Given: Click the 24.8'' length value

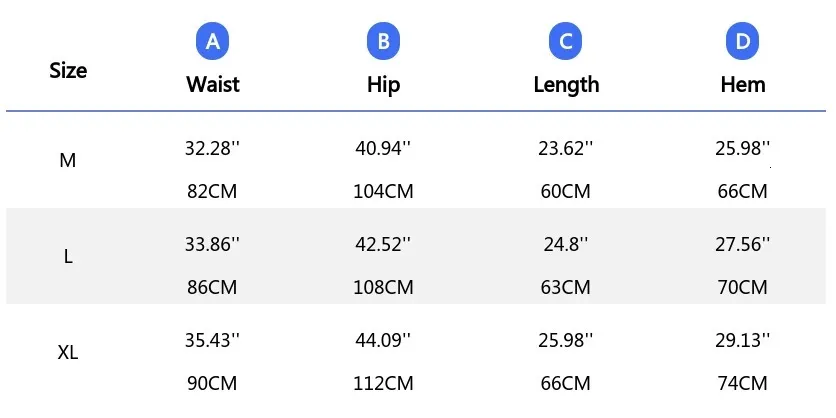Looking at the screenshot, I should coord(566,244).
